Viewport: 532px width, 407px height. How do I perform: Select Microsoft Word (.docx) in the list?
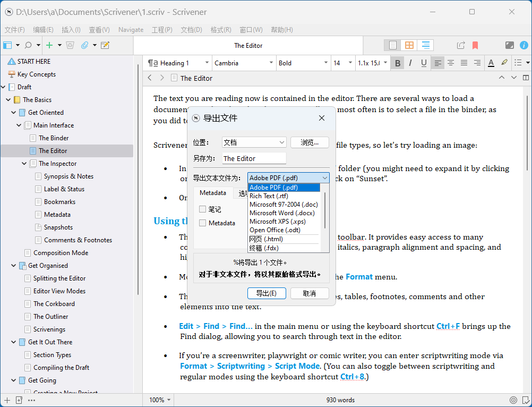(x=284, y=213)
